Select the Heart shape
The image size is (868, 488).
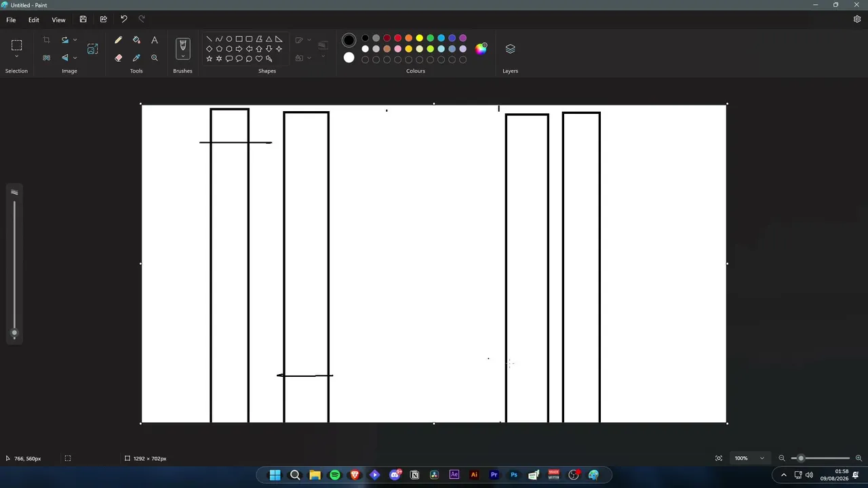(x=258, y=59)
